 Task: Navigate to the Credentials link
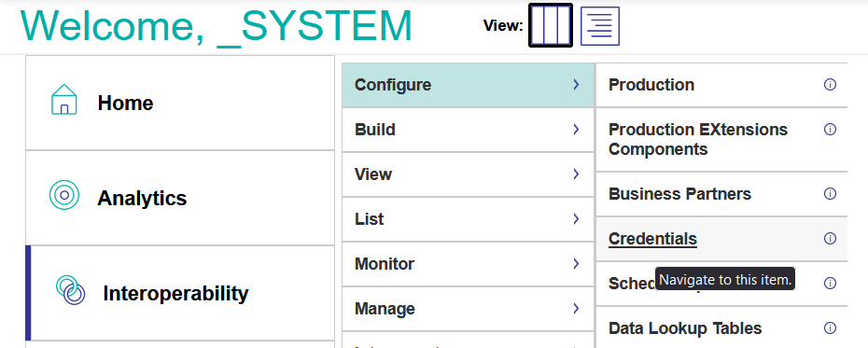pos(652,239)
